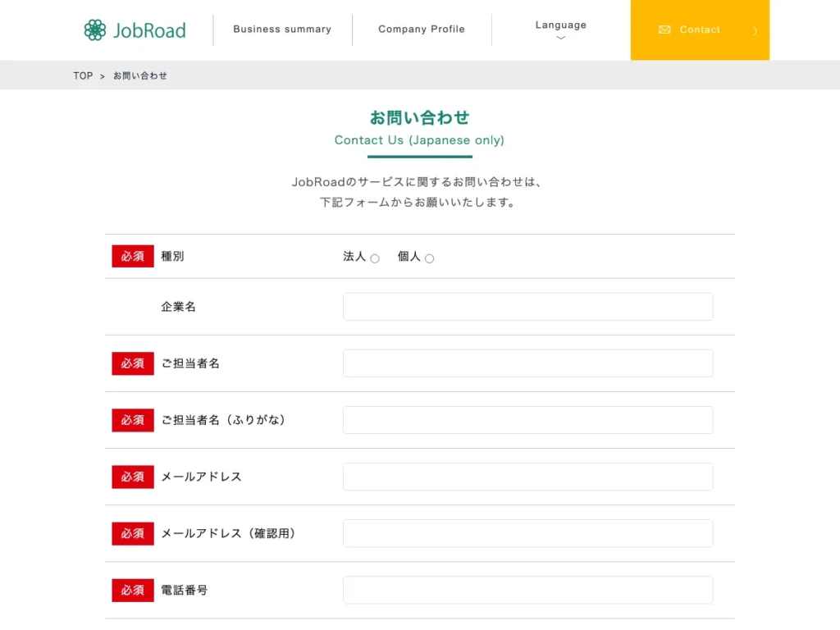Viewport: 840px width, 630px height.
Task: Select the 個人 radio button
Action: [430, 258]
